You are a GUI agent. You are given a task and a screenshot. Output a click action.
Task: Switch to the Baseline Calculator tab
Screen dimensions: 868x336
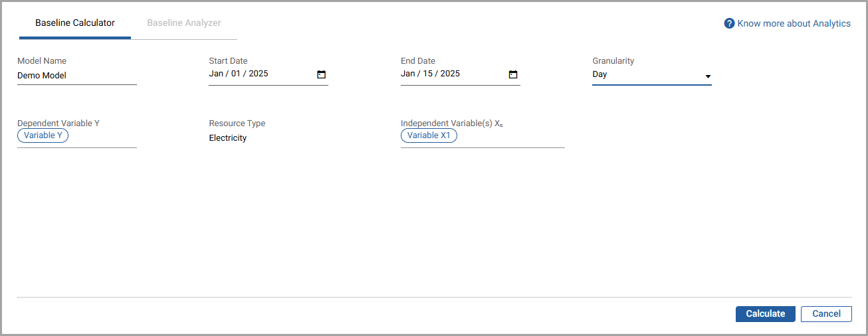(75, 23)
